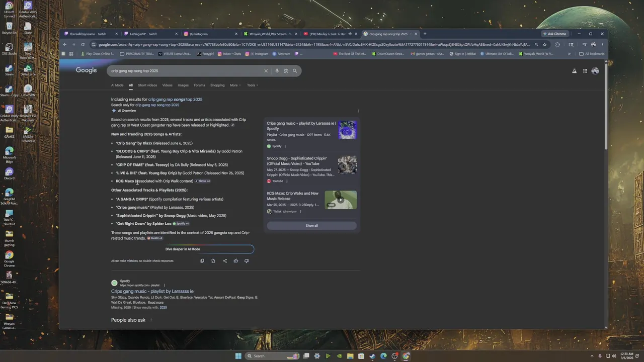The width and height of the screenshot is (644, 362).
Task: Open options for Spotify playlist source card
Action: (285, 146)
